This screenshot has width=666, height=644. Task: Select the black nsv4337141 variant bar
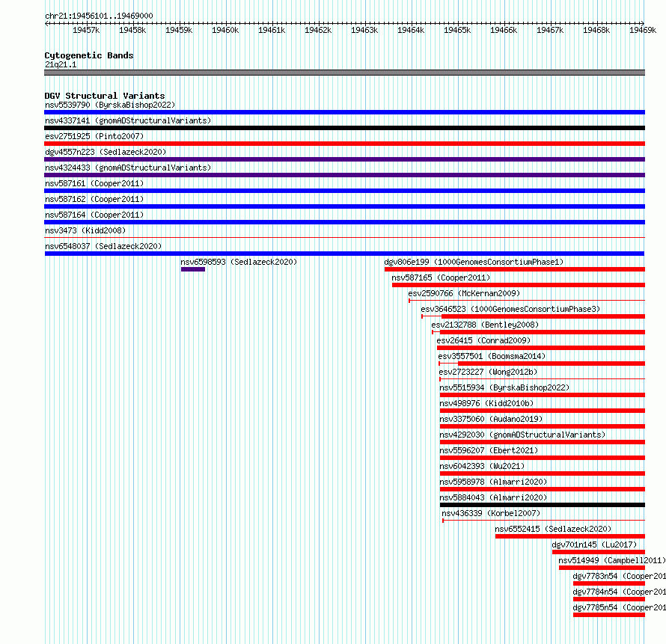pos(344,128)
